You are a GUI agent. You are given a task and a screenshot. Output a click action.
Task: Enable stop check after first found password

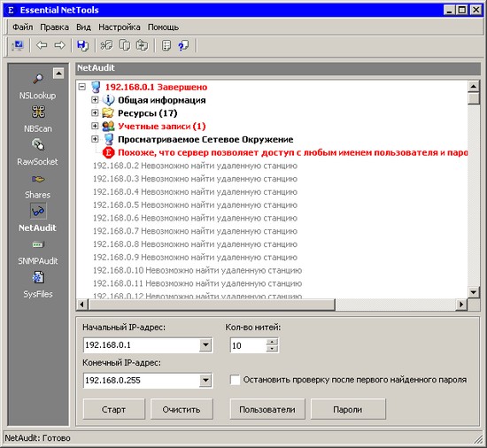click(236, 380)
